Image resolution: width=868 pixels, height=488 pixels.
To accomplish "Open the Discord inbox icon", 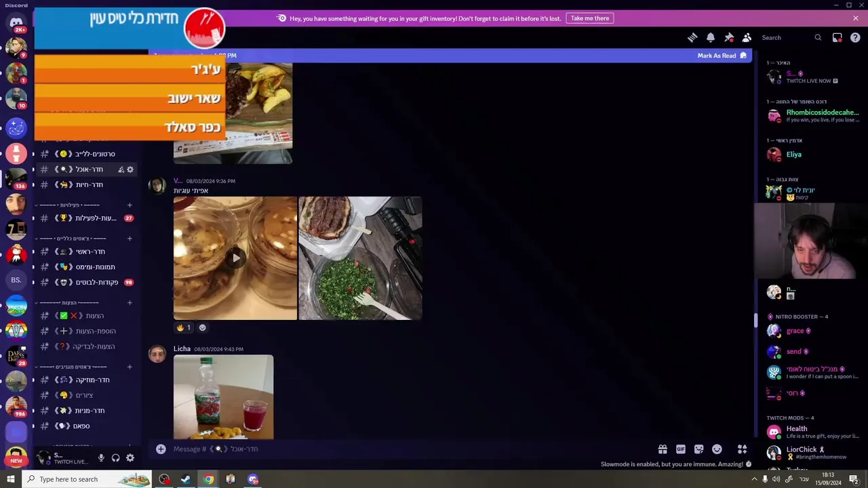I will point(837,38).
